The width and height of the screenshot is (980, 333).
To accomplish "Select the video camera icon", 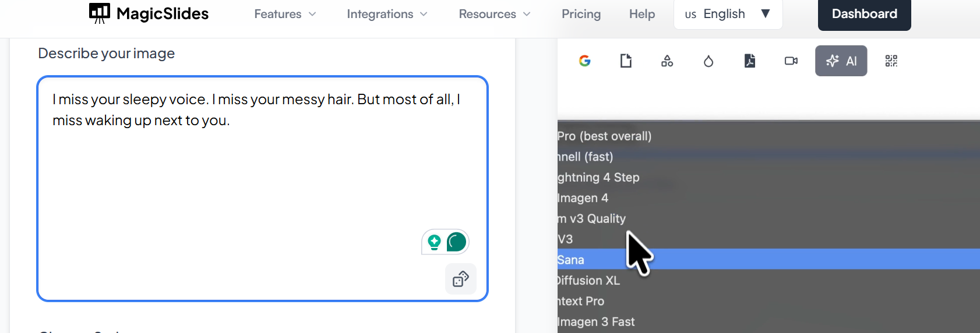I will [x=791, y=61].
